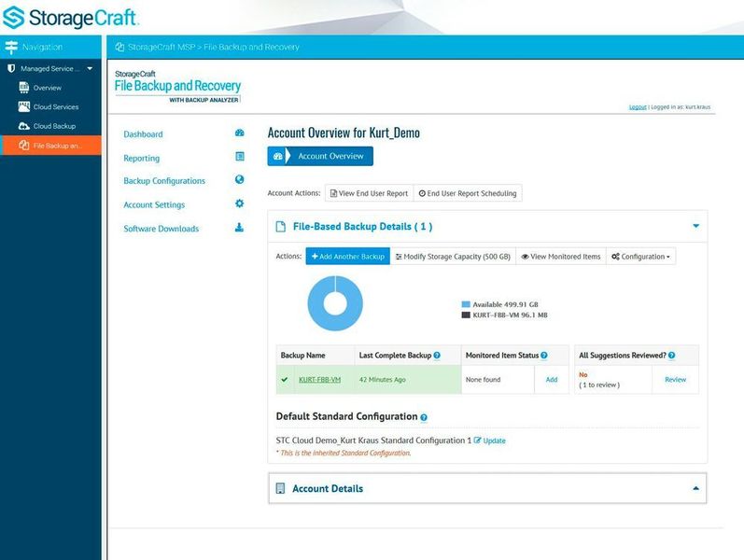
Task: Click the Cloud Services icon
Action: pyautogui.click(x=23, y=106)
